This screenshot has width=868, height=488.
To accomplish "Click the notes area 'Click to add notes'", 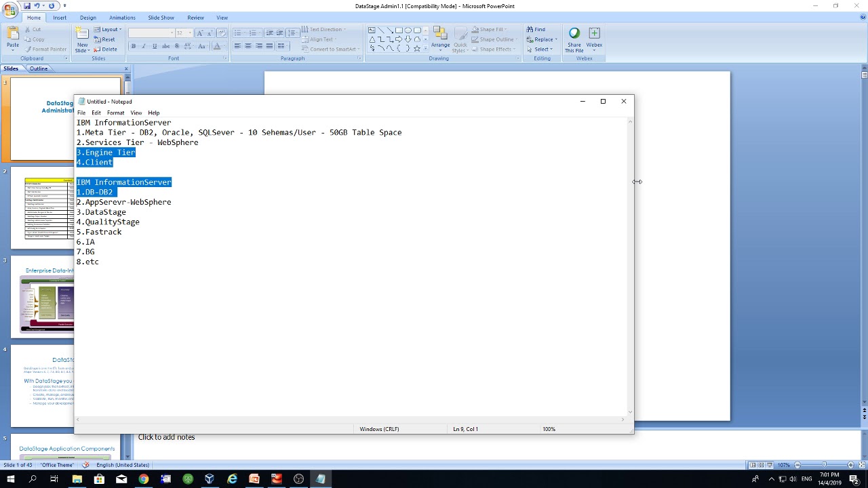I will pos(166,437).
